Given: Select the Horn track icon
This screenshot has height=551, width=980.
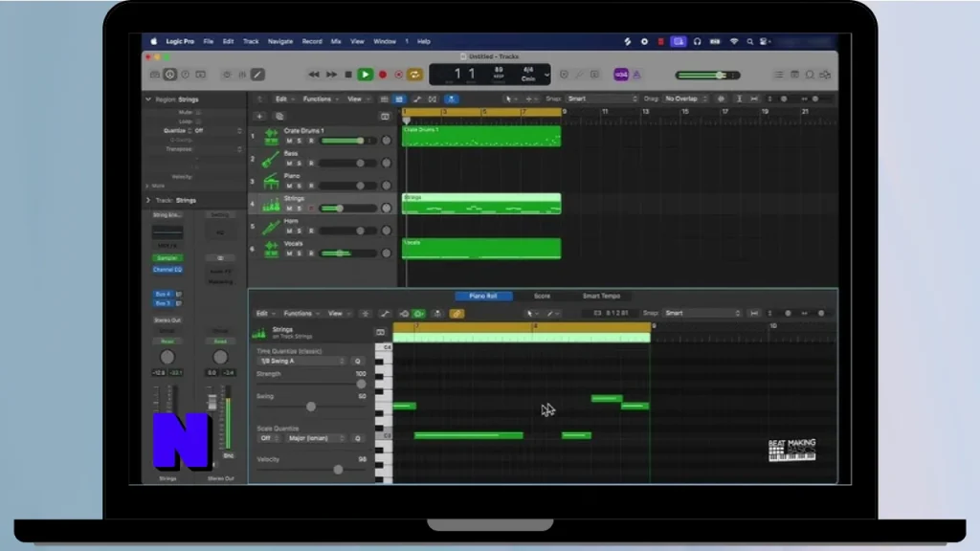Looking at the screenshot, I should [271, 226].
